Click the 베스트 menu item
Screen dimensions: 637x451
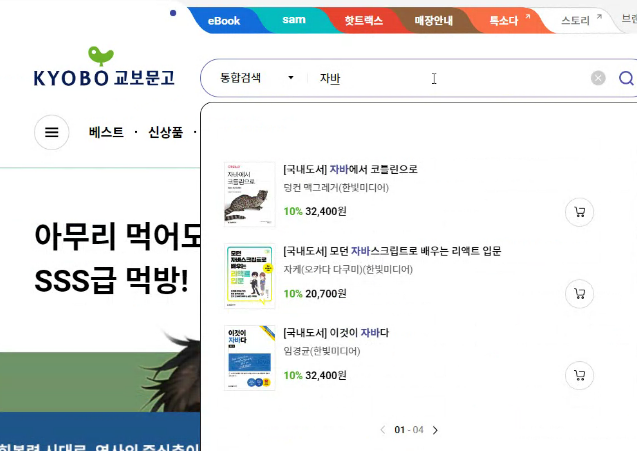[106, 132]
